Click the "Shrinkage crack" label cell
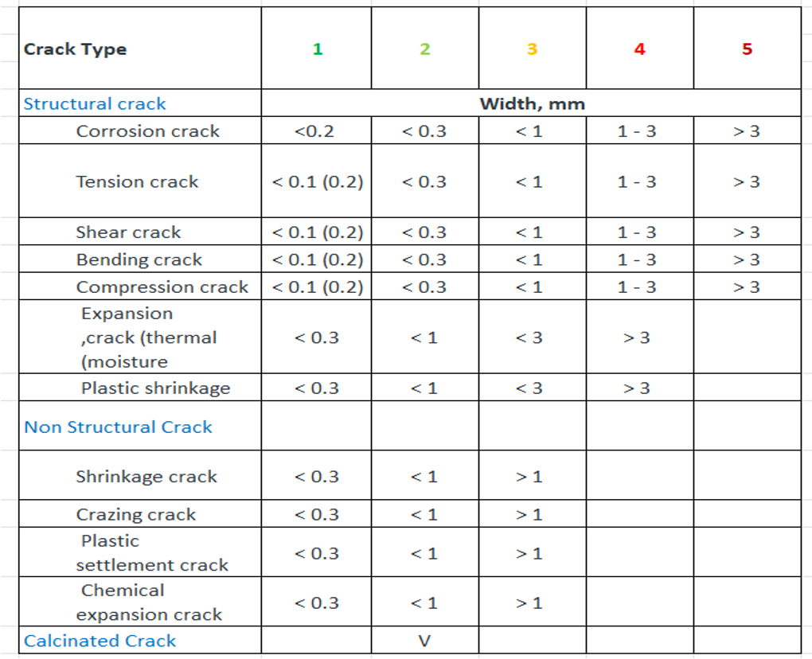The image size is (812, 659). pyautogui.click(x=146, y=477)
